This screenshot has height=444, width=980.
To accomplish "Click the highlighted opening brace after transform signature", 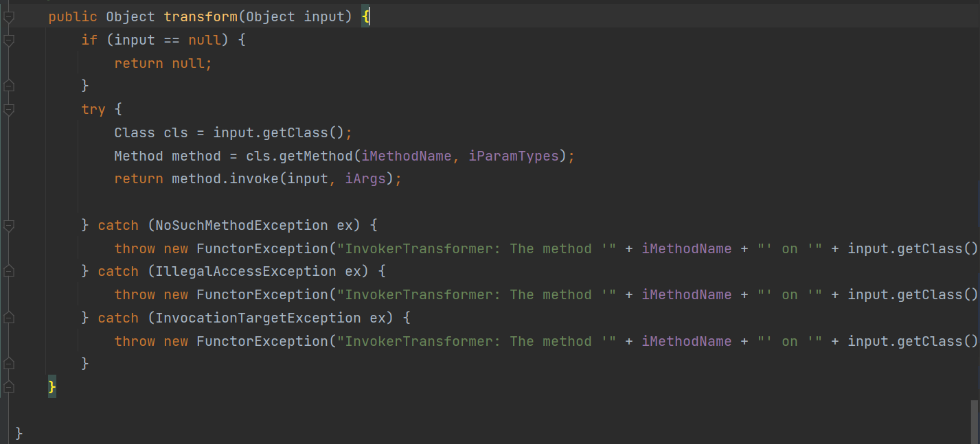I will pyautogui.click(x=366, y=16).
